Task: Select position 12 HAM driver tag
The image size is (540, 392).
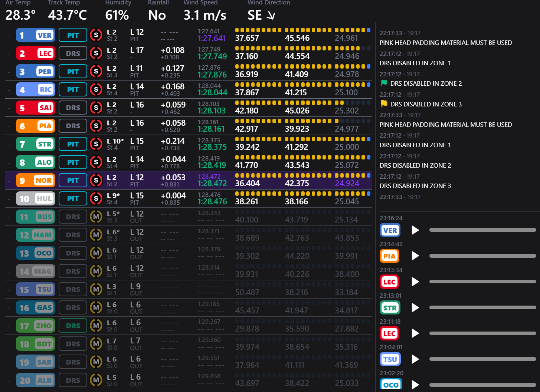Action: click(36, 235)
